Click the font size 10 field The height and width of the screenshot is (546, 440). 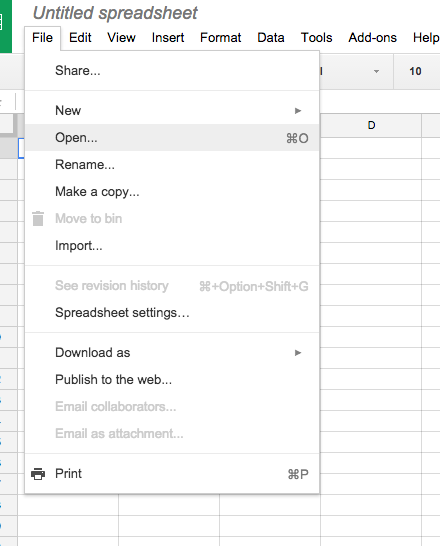[415, 71]
